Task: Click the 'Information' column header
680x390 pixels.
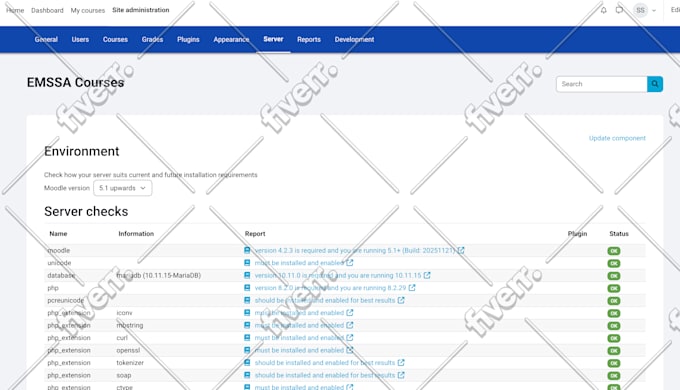Action: click(136, 233)
